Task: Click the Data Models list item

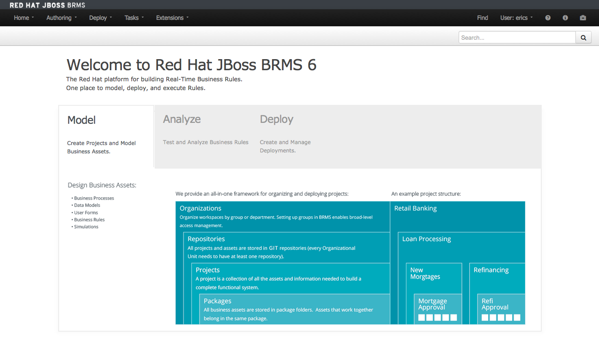Action: pyautogui.click(x=87, y=205)
